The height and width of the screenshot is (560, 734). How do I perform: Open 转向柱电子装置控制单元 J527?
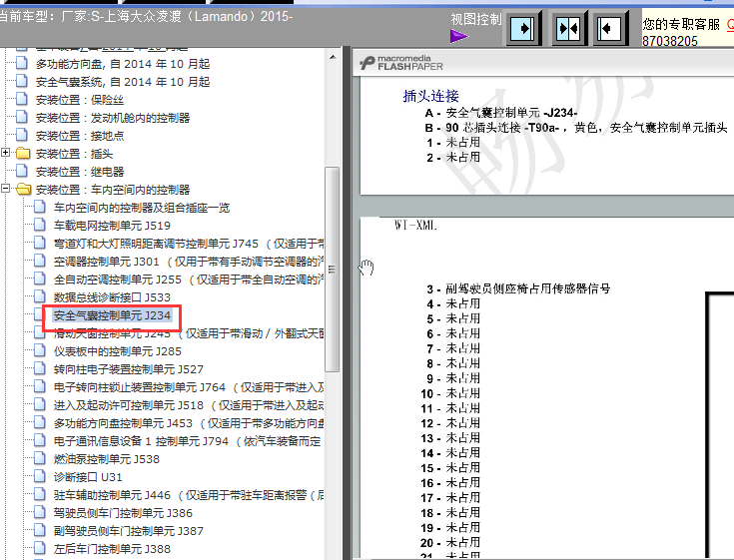coord(129,369)
